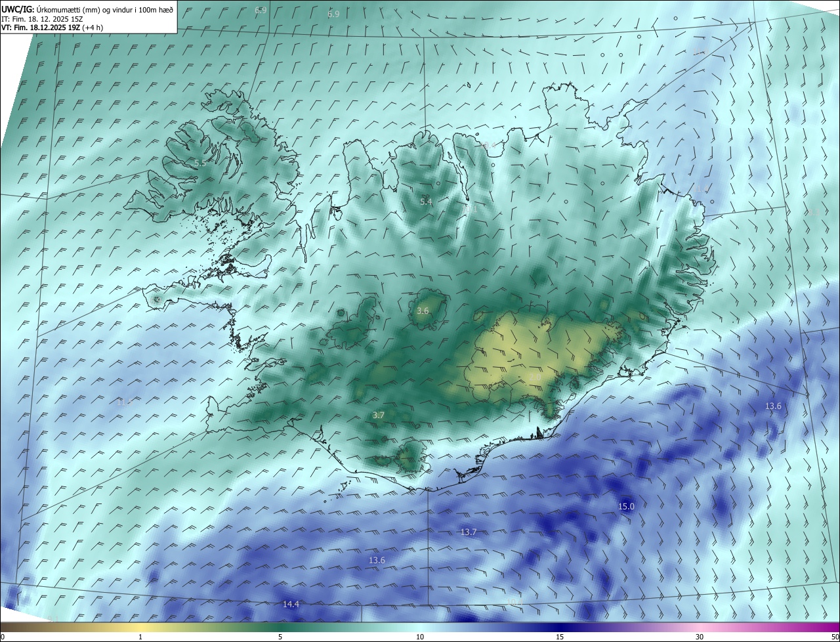
Task: Click the 3.6 value on the glacier outline
Action: 423,310
